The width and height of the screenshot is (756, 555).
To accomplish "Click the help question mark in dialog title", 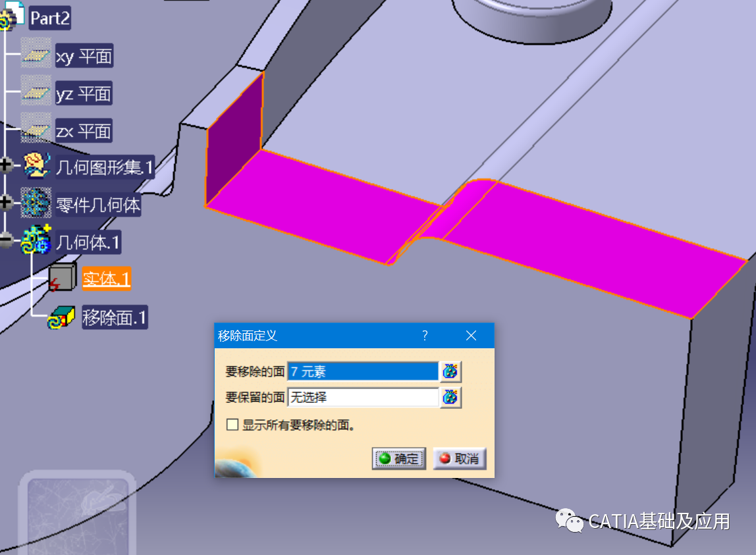I will [425, 336].
